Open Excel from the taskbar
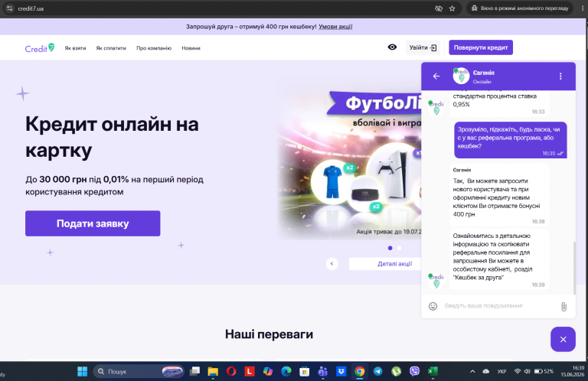The width and height of the screenshot is (588, 381). [433, 371]
